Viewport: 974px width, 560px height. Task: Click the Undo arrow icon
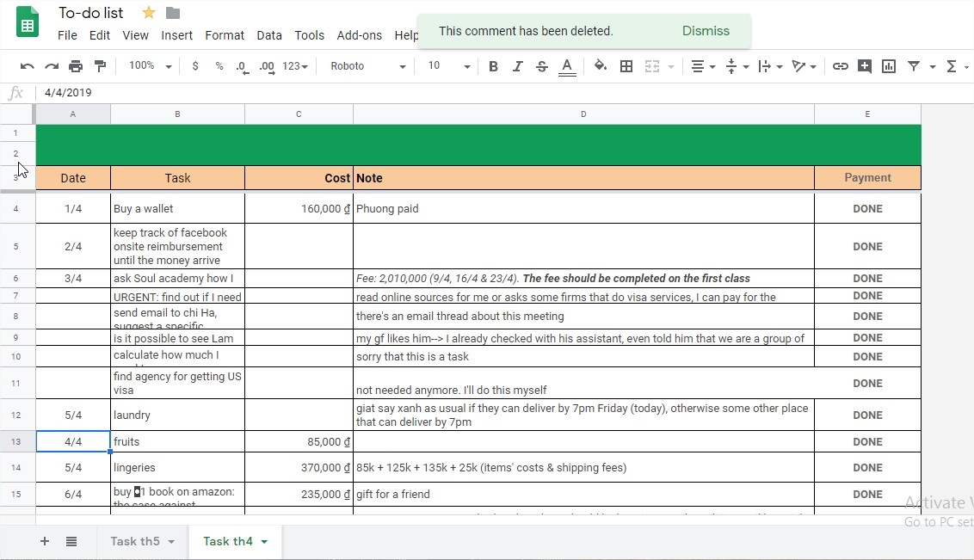(27, 66)
